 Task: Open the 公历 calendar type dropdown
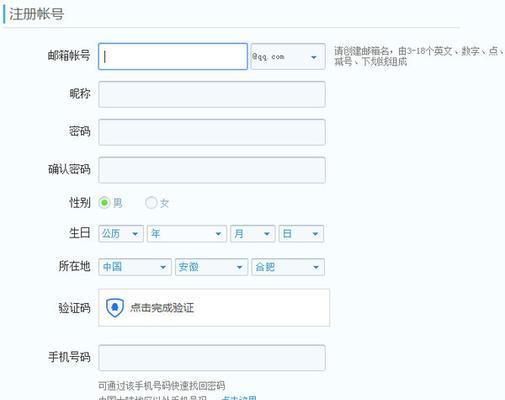click(x=121, y=234)
